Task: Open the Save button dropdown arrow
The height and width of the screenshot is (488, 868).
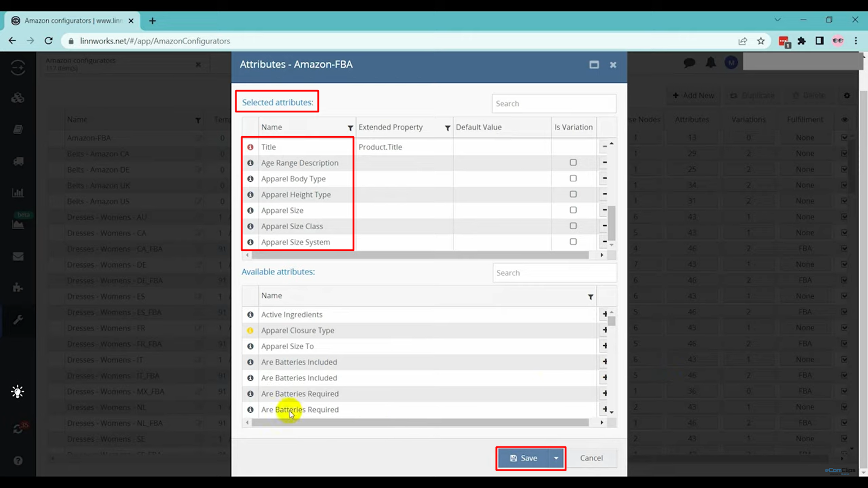Action: [x=556, y=458]
